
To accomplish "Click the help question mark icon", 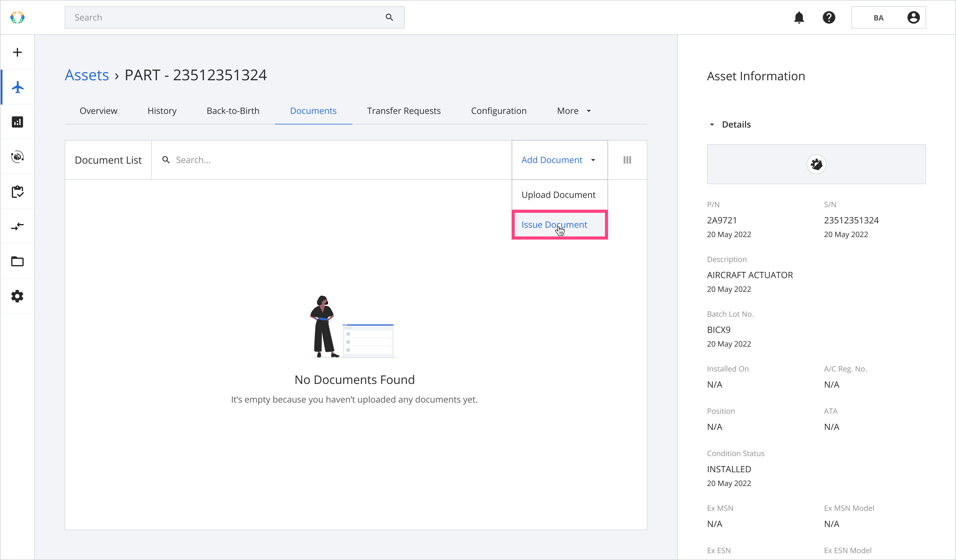I will [x=829, y=17].
